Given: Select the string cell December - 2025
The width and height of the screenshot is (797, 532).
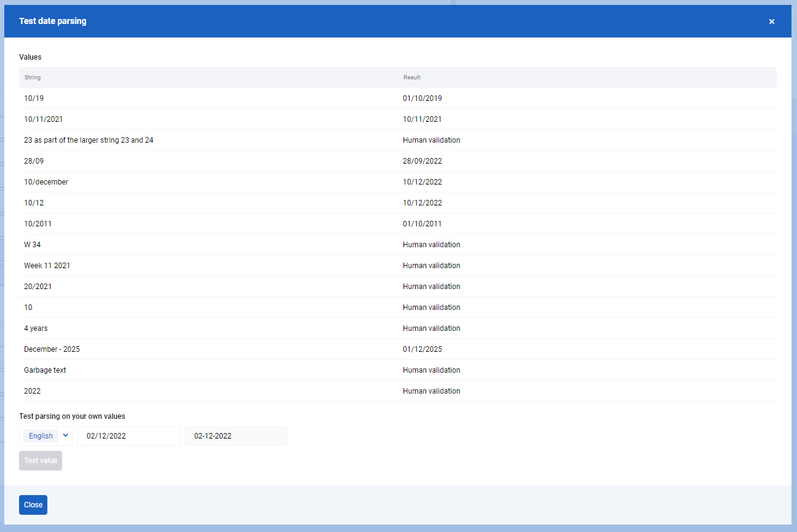Looking at the screenshot, I should (52, 349).
